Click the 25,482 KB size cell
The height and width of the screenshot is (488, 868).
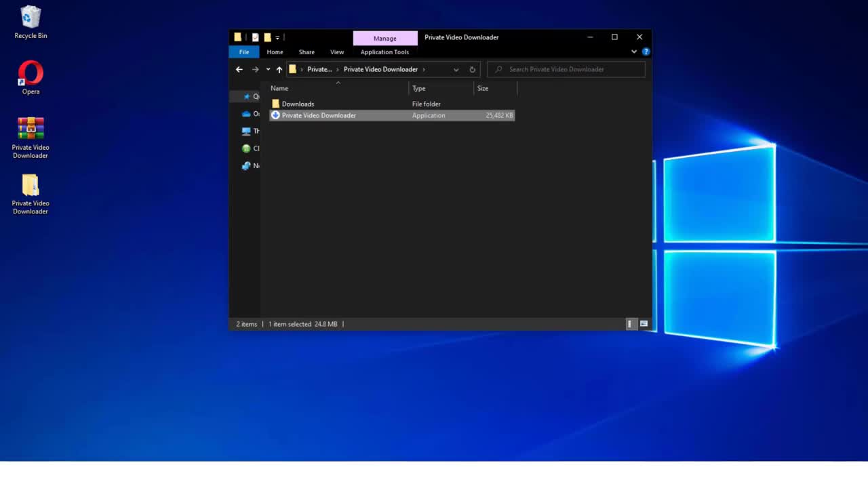tap(499, 115)
